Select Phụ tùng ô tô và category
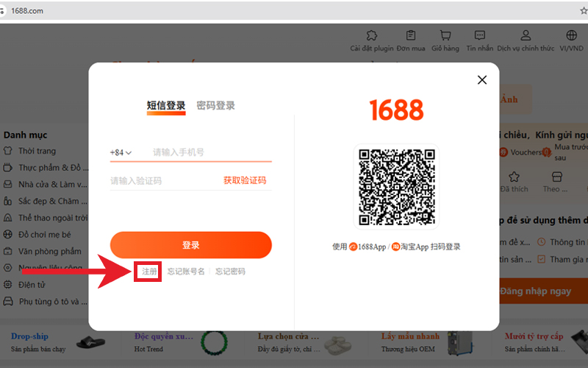 point(53,302)
